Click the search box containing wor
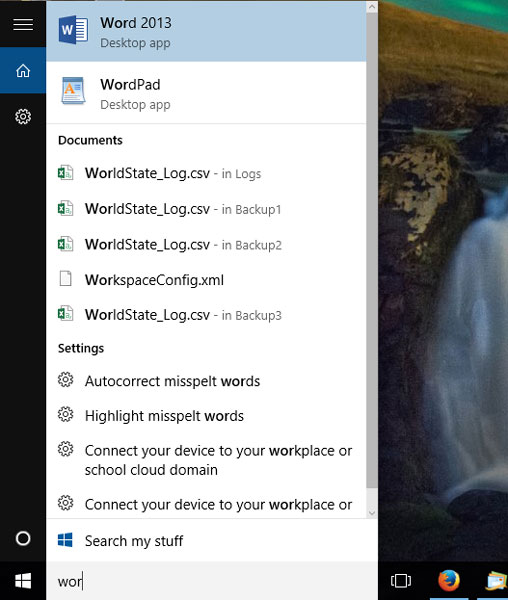 pos(212,581)
